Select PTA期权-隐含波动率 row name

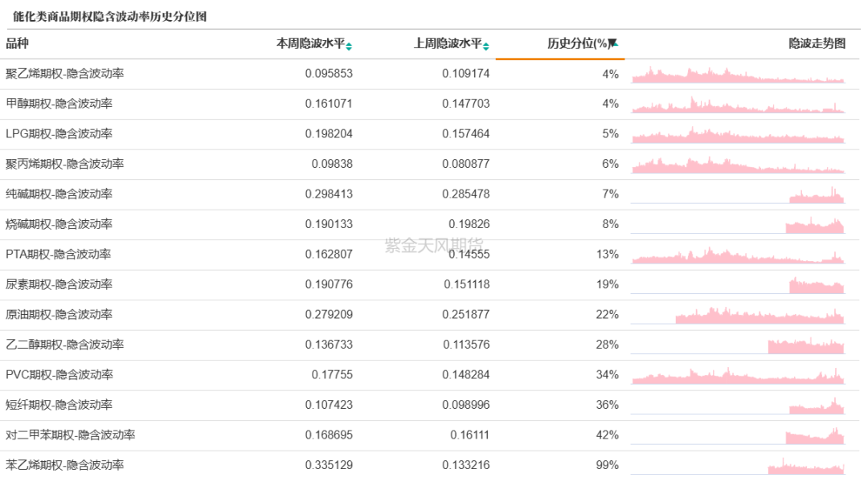click(x=58, y=255)
